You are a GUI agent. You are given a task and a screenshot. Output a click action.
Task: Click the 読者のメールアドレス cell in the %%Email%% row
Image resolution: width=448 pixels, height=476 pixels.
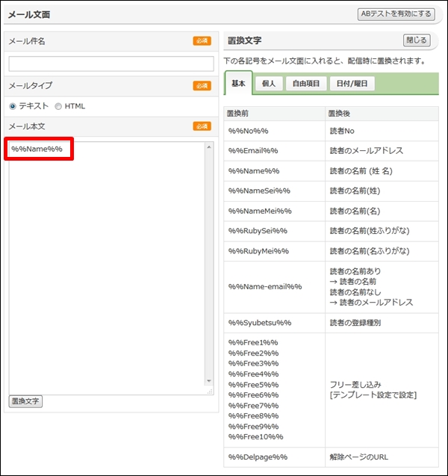(x=382, y=151)
